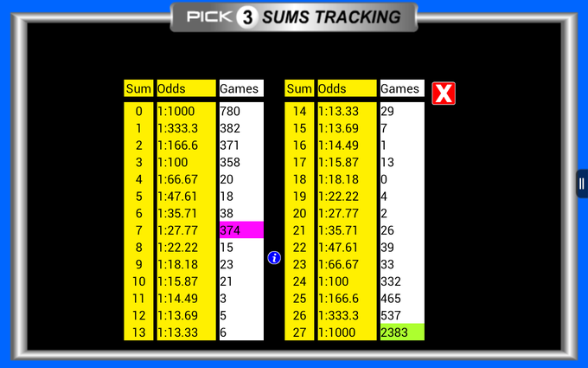
Task: Click the left Sum column header
Action: coord(138,88)
